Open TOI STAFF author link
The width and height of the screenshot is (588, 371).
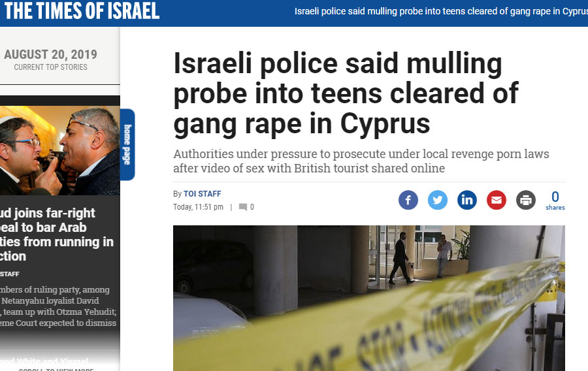tap(202, 194)
